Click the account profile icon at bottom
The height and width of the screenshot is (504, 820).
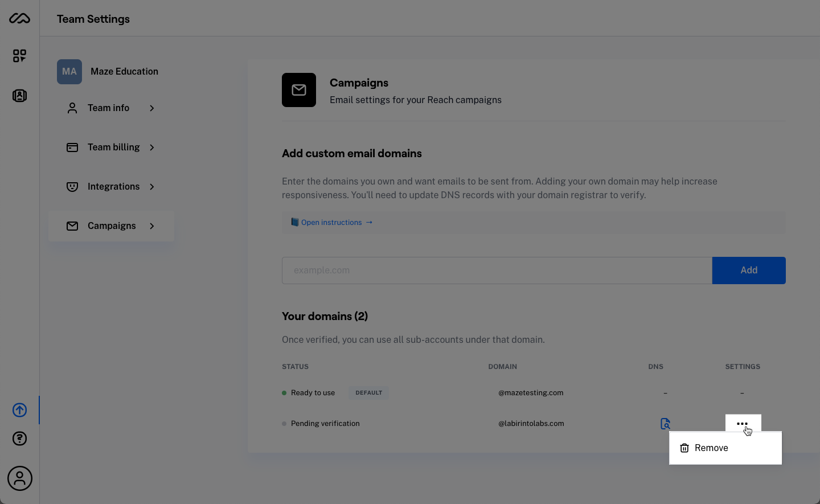point(19,478)
